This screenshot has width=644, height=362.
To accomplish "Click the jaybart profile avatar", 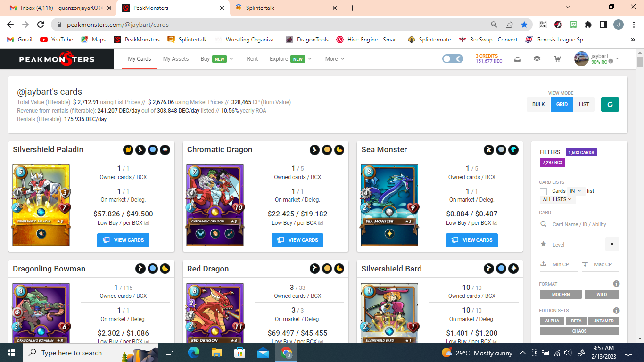I will (x=581, y=59).
